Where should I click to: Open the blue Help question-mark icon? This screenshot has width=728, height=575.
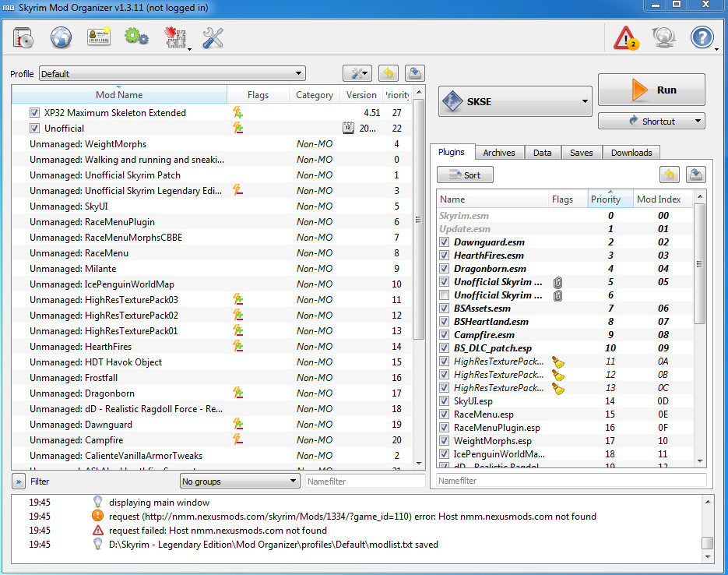(x=702, y=37)
